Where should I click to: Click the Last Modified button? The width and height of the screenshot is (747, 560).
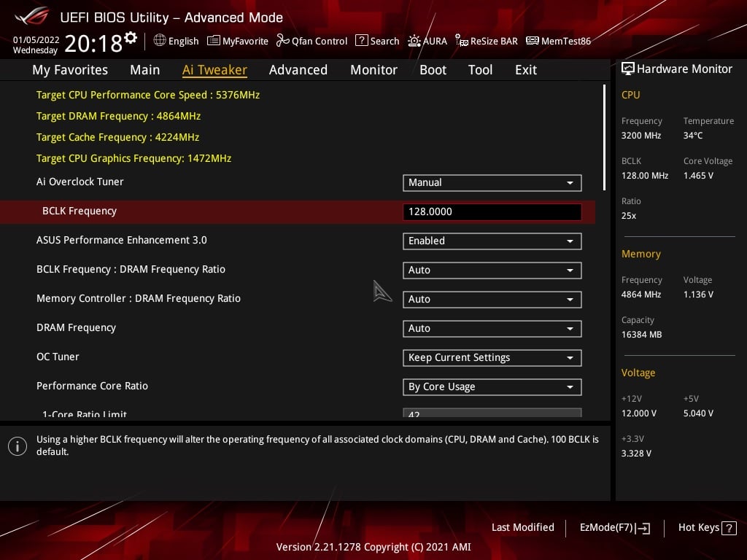coord(522,527)
